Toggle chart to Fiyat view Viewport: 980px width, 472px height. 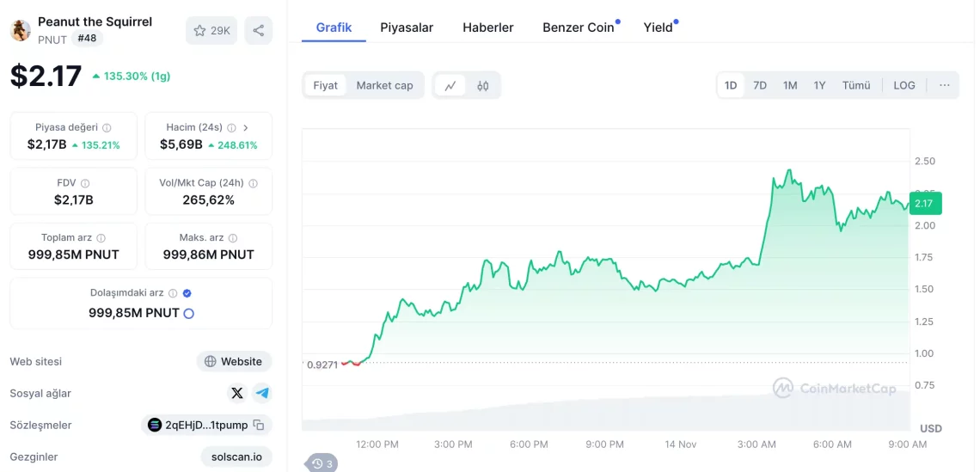pos(325,85)
